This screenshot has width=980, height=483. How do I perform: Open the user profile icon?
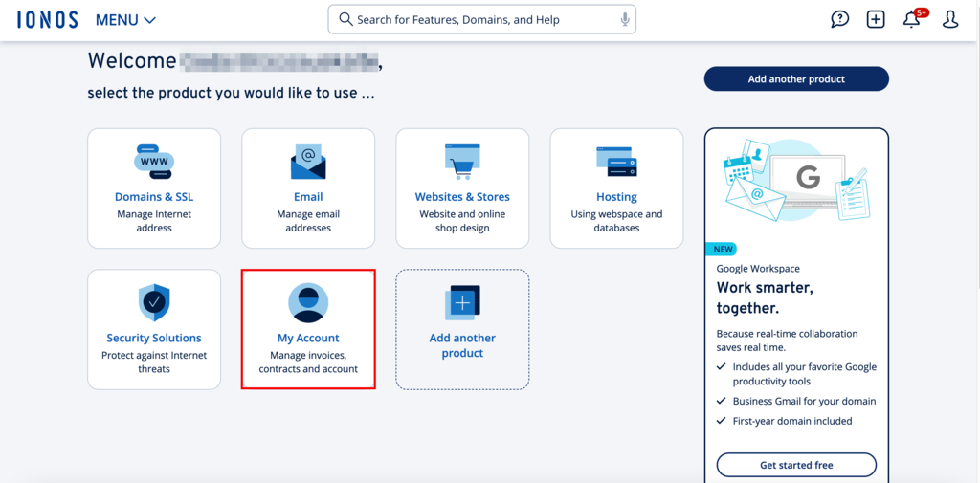point(949,19)
